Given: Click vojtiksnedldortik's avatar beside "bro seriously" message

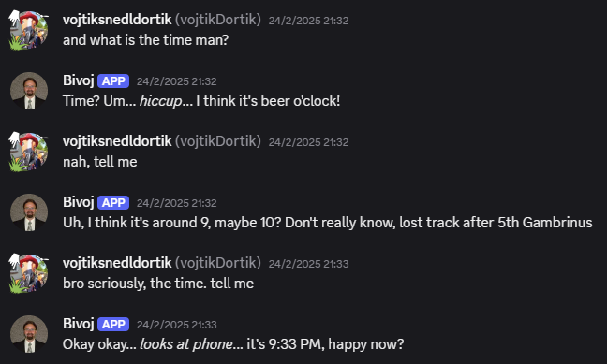Looking at the screenshot, I should tap(29, 273).
